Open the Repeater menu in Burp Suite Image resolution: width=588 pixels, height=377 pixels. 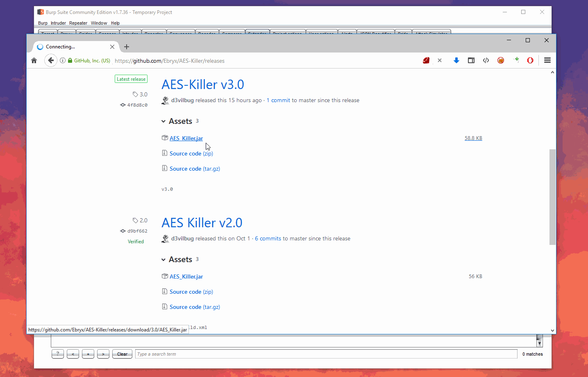point(78,23)
